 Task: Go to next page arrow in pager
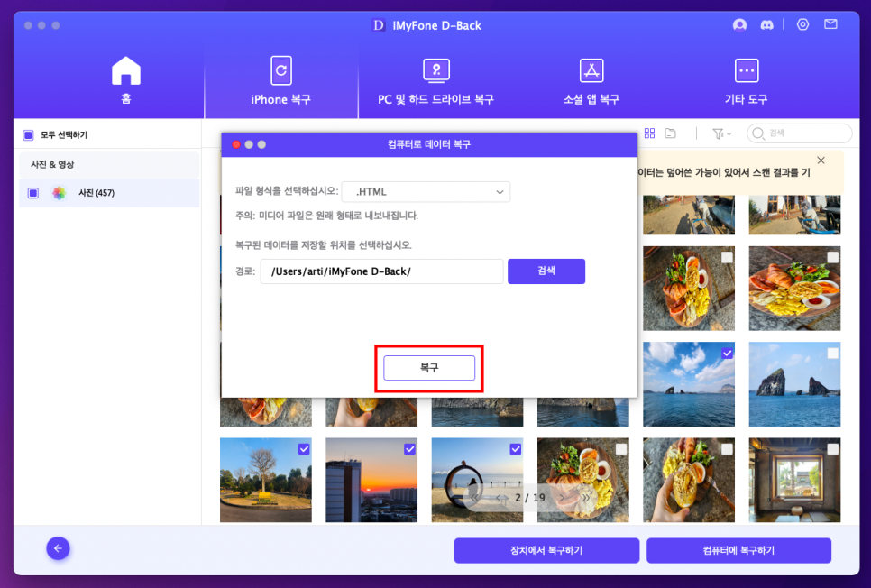(x=563, y=498)
